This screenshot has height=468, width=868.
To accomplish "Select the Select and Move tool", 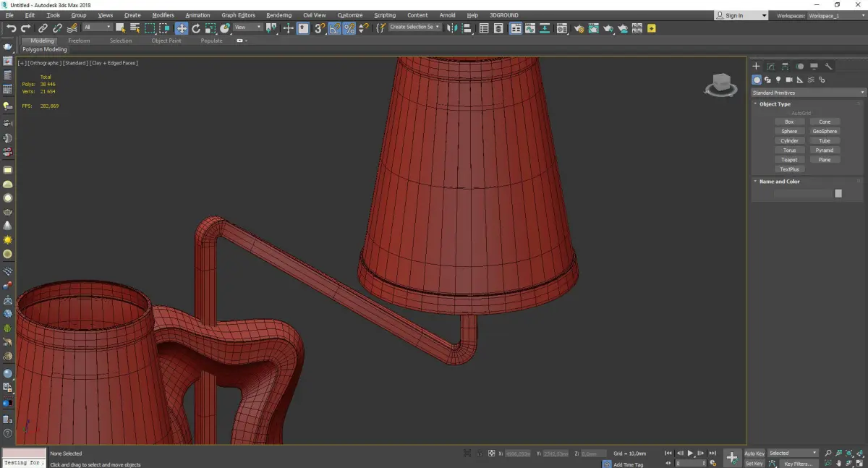I will click(181, 28).
